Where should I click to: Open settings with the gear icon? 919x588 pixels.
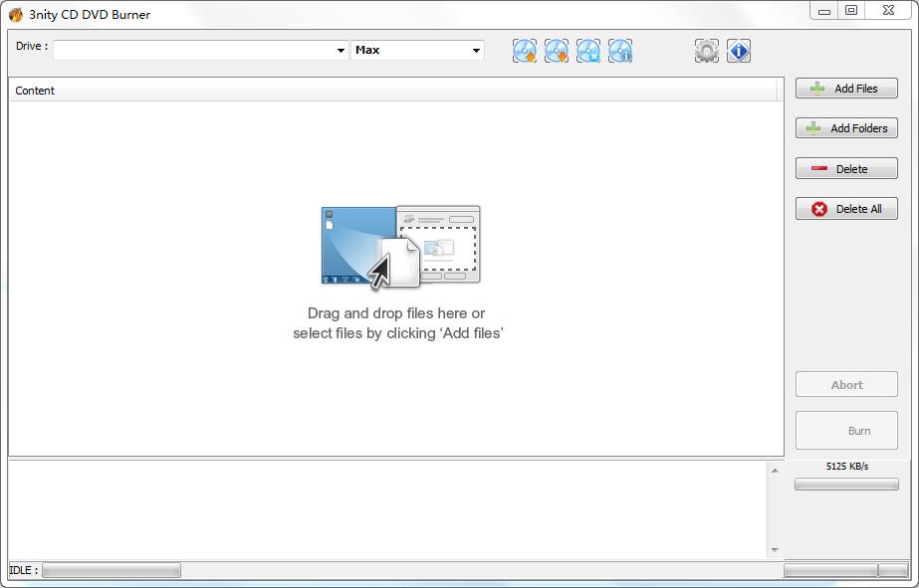(x=707, y=51)
